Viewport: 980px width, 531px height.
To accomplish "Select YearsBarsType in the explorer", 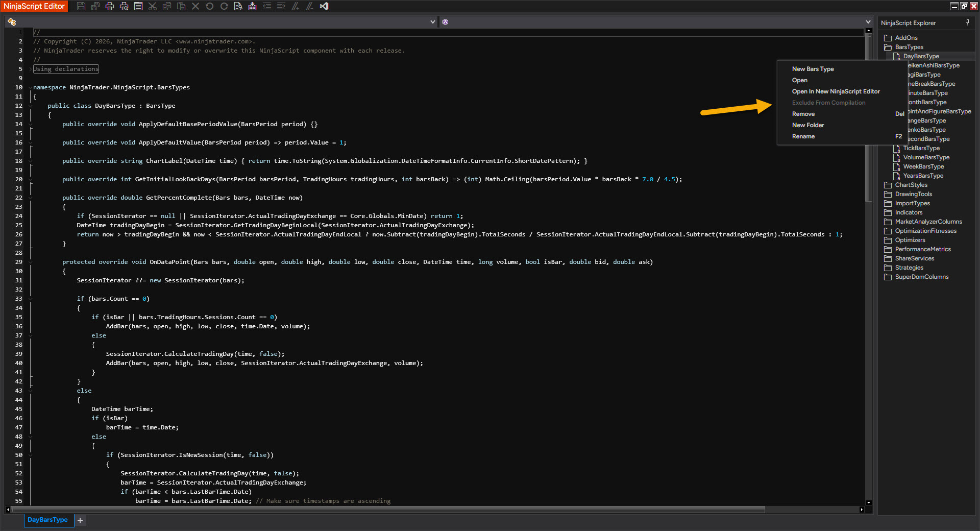I will pos(923,176).
